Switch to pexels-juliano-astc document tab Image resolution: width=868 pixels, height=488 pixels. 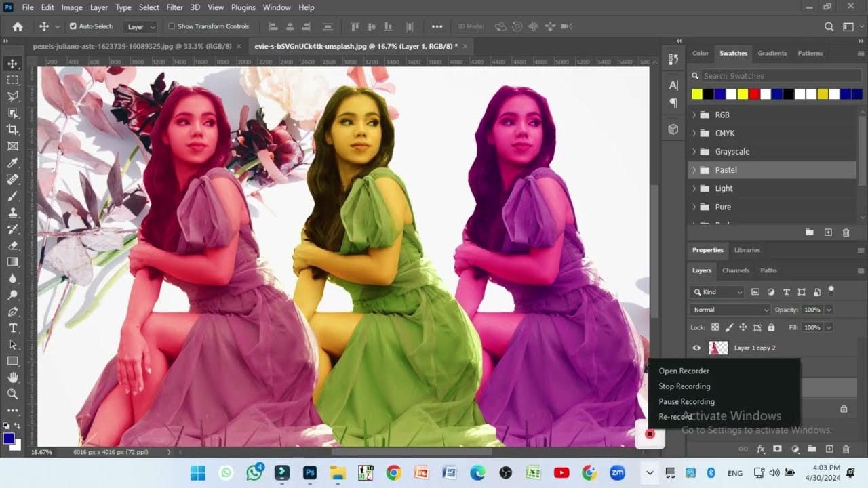click(132, 47)
